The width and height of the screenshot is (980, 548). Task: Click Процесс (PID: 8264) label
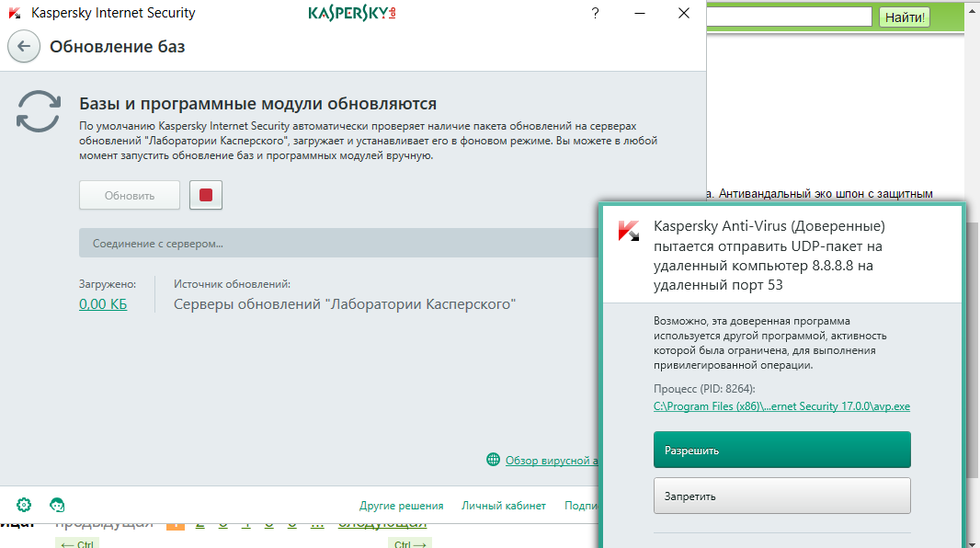point(704,389)
